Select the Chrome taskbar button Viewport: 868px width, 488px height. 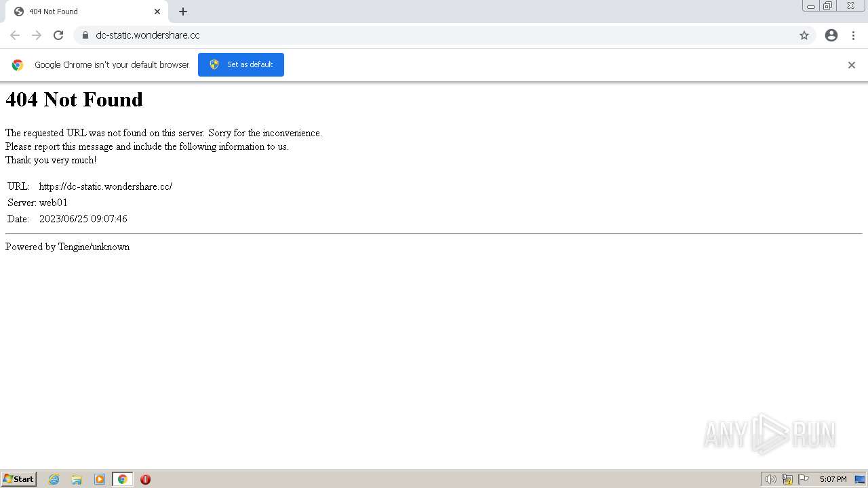[122, 479]
